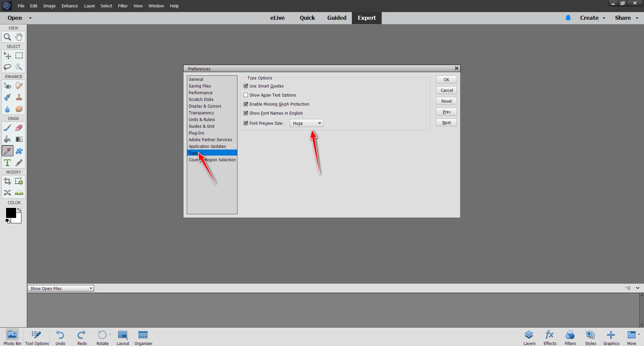The height and width of the screenshot is (346, 644).
Task: Click the notifications bell icon
Action: (x=568, y=18)
